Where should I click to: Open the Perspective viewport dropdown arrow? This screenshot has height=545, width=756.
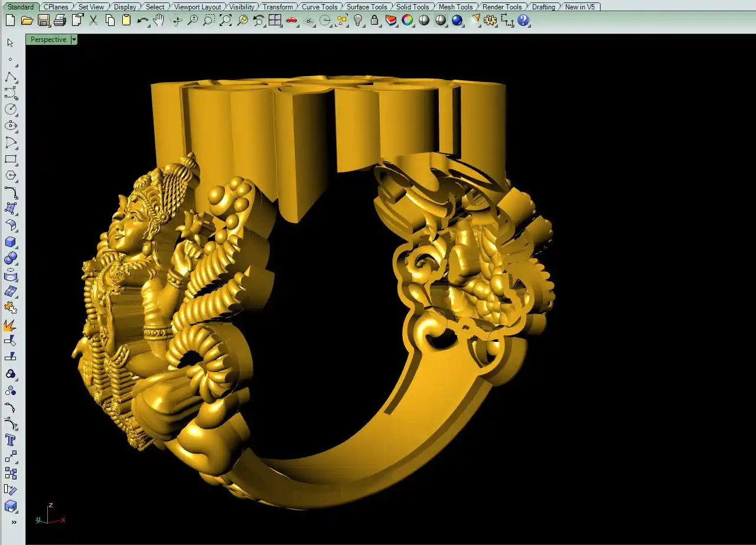(74, 40)
